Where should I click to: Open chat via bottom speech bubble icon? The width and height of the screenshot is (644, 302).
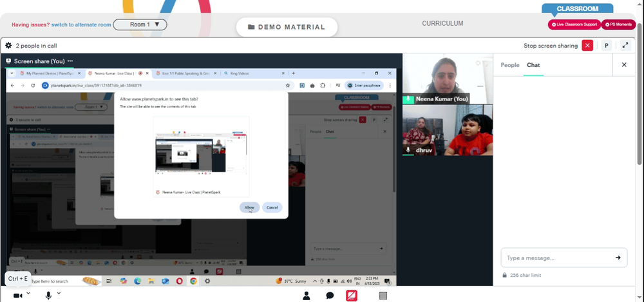coord(330,296)
